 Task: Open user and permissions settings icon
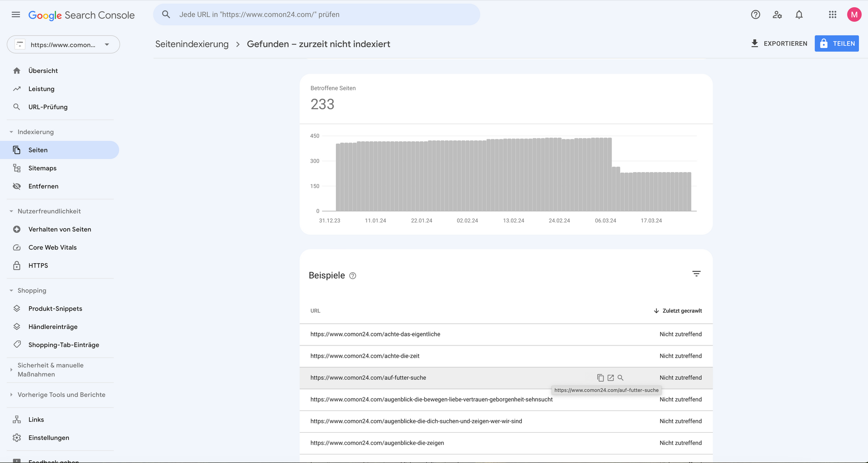777,14
